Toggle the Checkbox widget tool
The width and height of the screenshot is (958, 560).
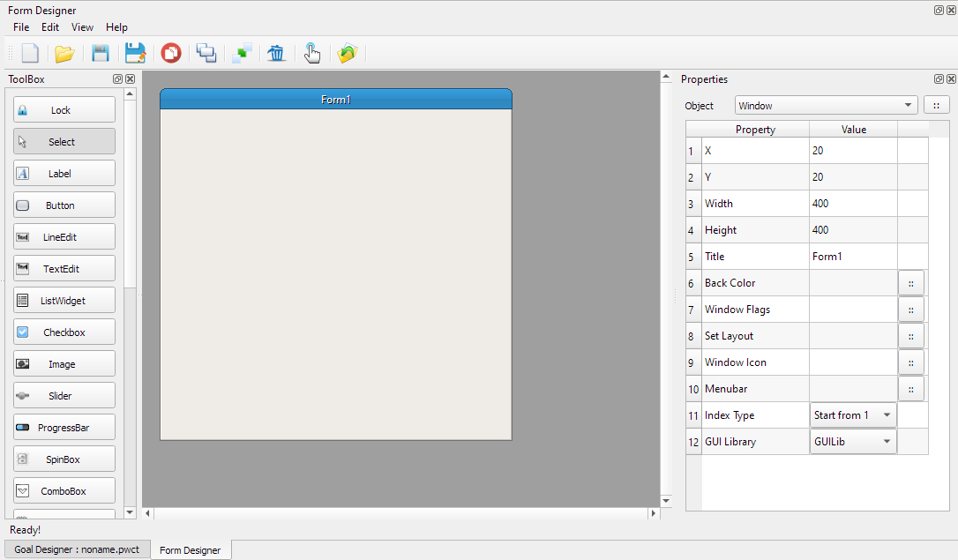point(64,332)
